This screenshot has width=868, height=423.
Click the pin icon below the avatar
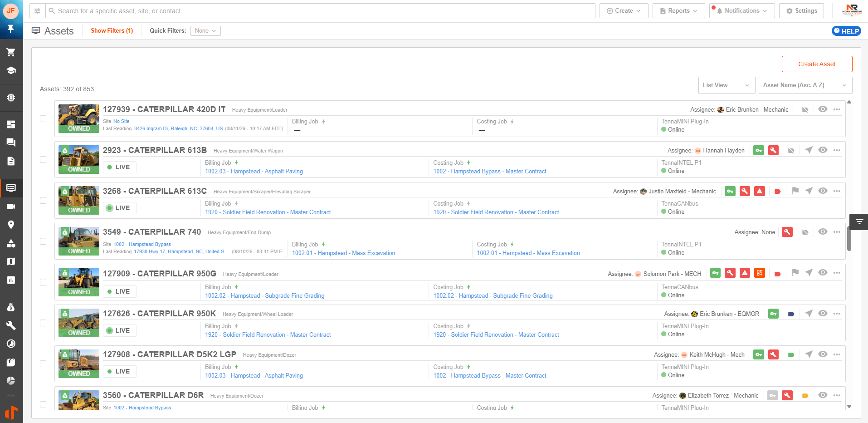(11, 29)
